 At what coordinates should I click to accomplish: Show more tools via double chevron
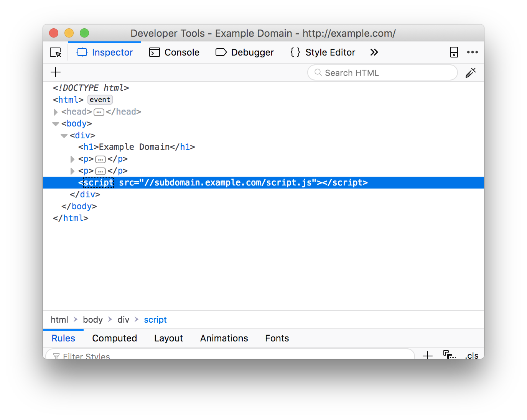click(374, 52)
